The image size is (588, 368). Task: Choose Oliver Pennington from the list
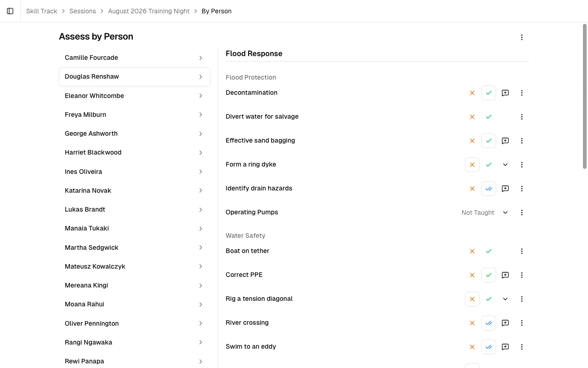[x=135, y=323]
